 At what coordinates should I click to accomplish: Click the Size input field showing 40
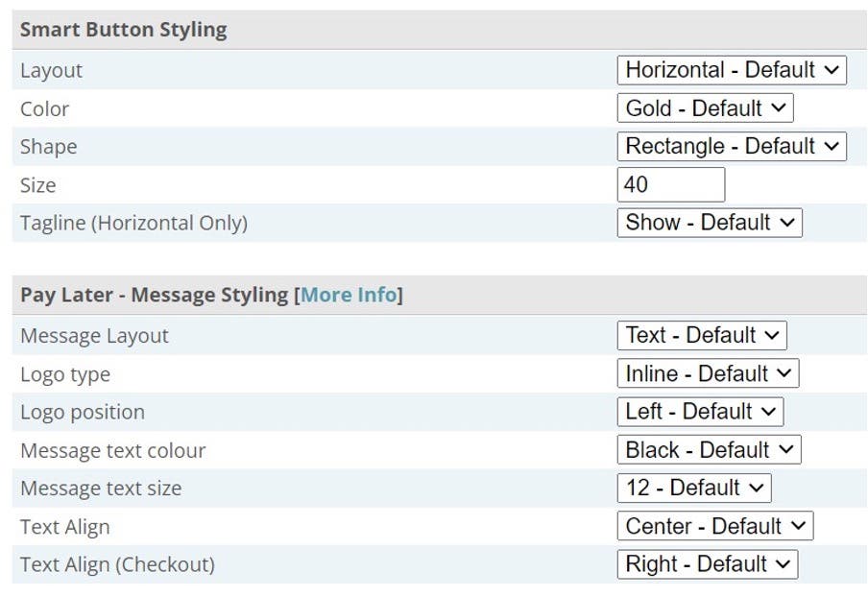670,184
